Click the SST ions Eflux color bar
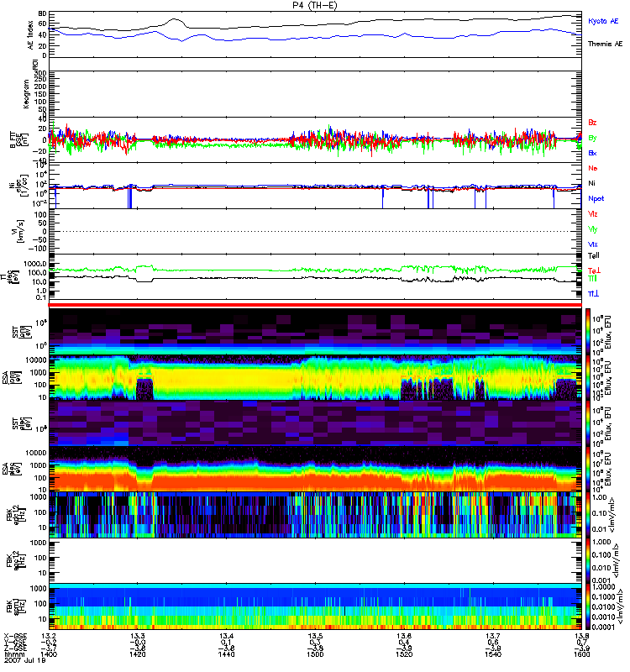 (x=588, y=332)
